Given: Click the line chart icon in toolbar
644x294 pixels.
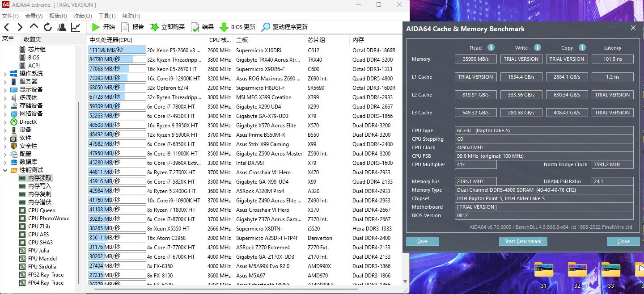Looking at the screenshot, I should [76, 27].
